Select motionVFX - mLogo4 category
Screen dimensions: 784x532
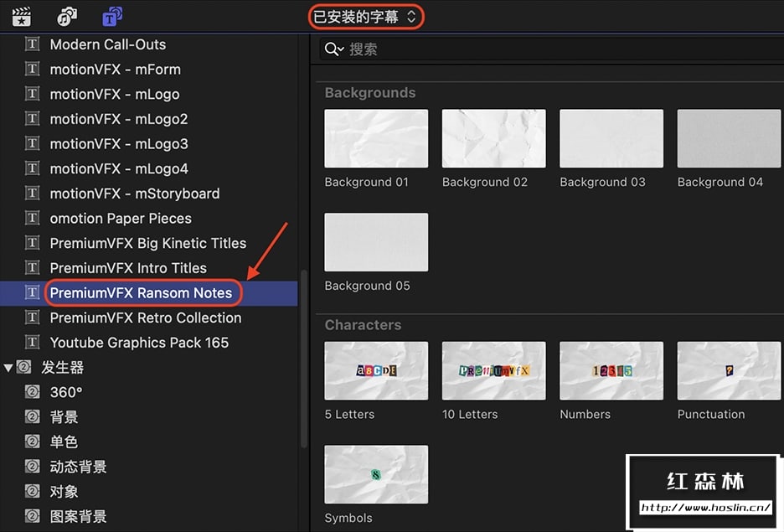(119, 168)
